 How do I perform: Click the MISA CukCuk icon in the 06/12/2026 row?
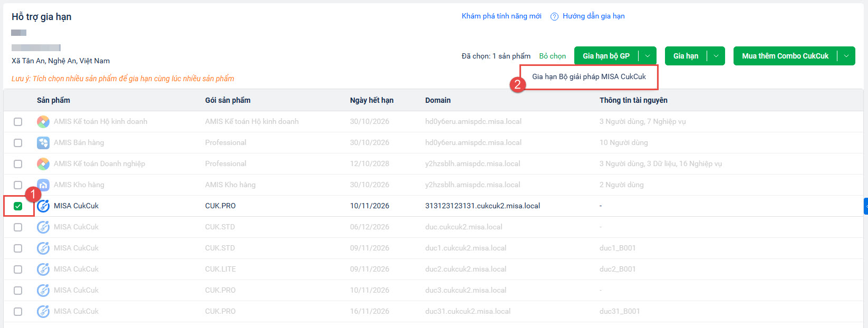pos(43,227)
